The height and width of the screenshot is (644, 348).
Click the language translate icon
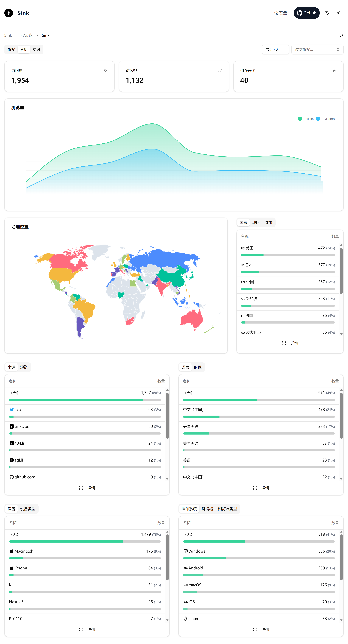click(327, 13)
